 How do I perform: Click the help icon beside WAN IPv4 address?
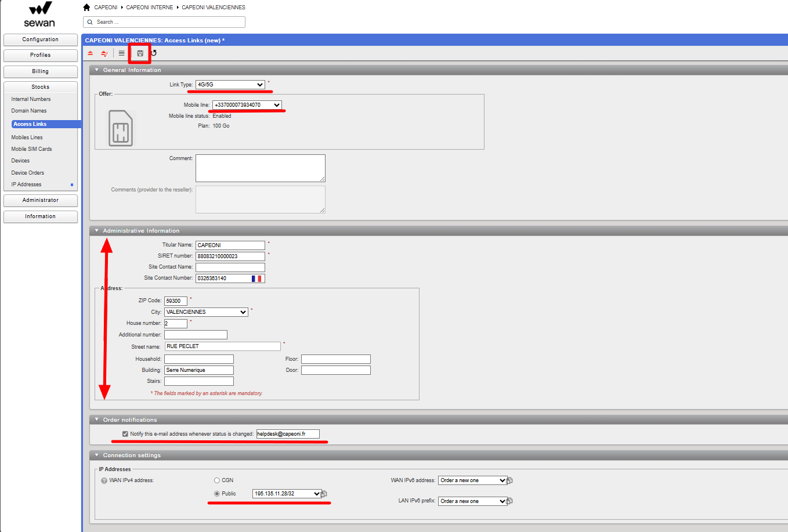click(x=104, y=480)
